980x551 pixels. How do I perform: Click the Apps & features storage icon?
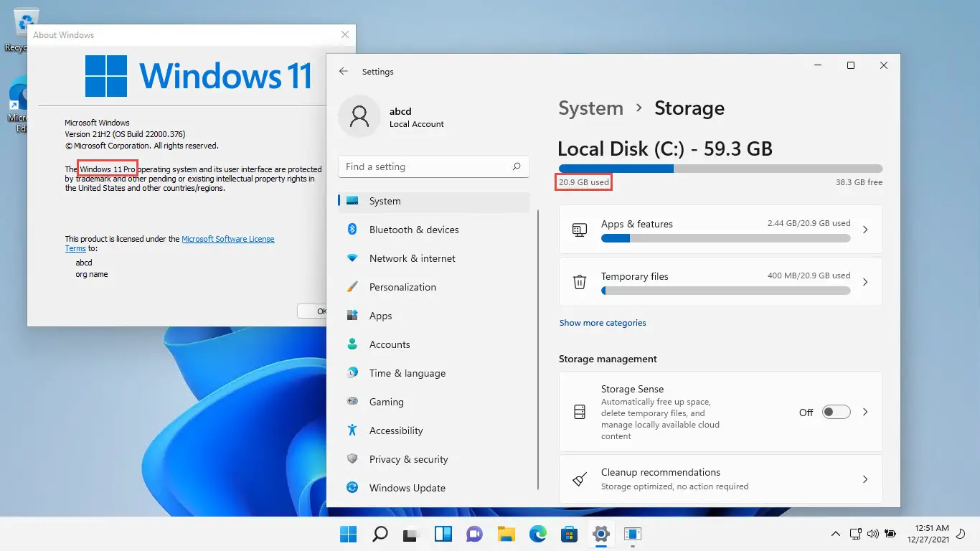(580, 230)
